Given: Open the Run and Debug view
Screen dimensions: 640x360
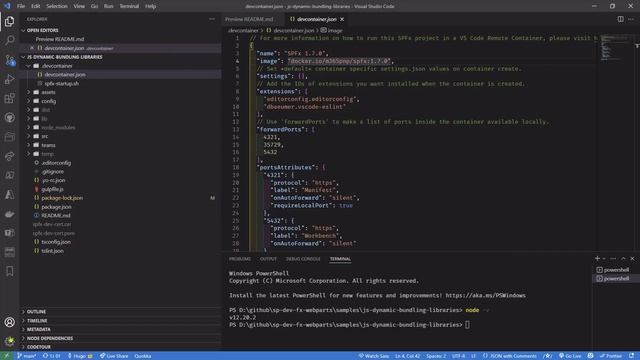Looking at the screenshot, I should pyautogui.click(x=9, y=79).
